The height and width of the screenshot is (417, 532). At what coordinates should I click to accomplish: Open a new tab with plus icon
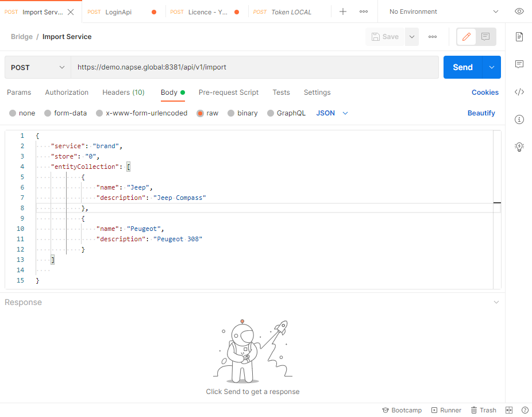[x=343, y=11]
